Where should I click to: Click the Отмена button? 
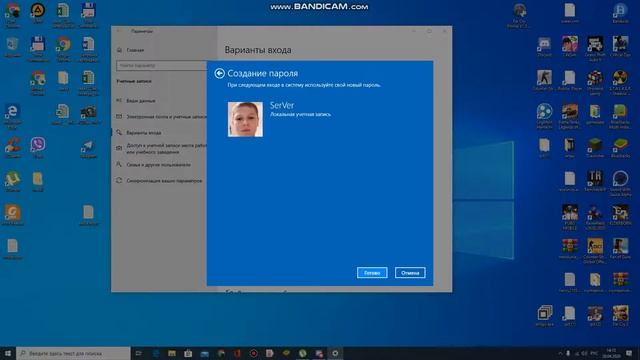[x=410, y=273]
